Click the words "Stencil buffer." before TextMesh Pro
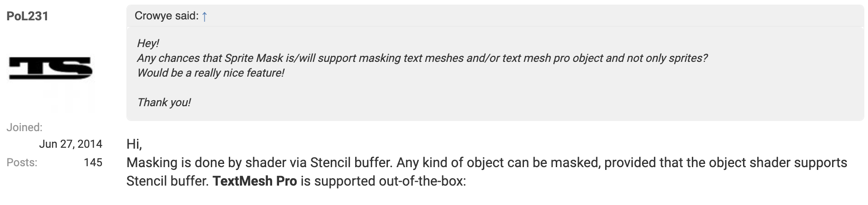The width and height of the screenshot is (868, 205). pos(168,181)
